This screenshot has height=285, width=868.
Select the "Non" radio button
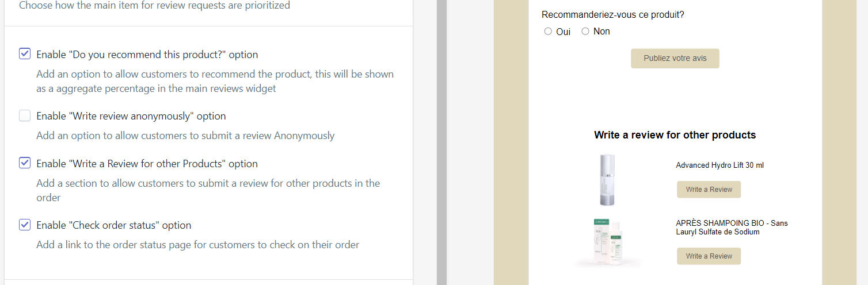pos(585,32)
